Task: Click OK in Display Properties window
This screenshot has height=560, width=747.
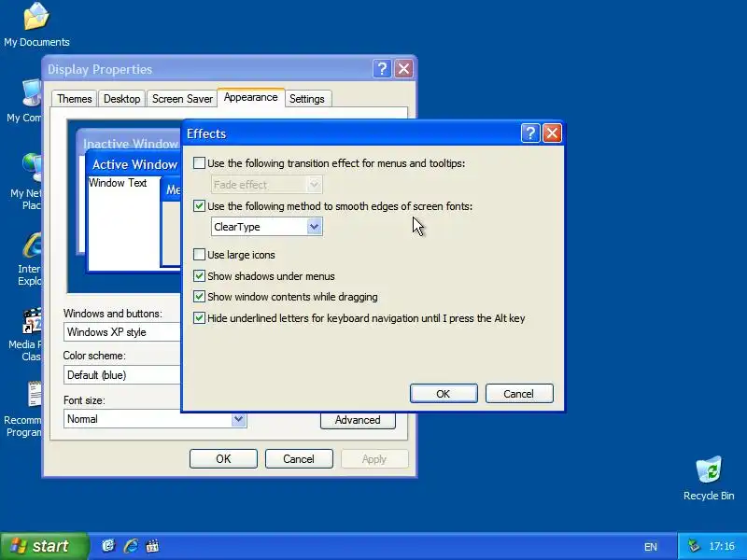Action: tap(223, 459)
